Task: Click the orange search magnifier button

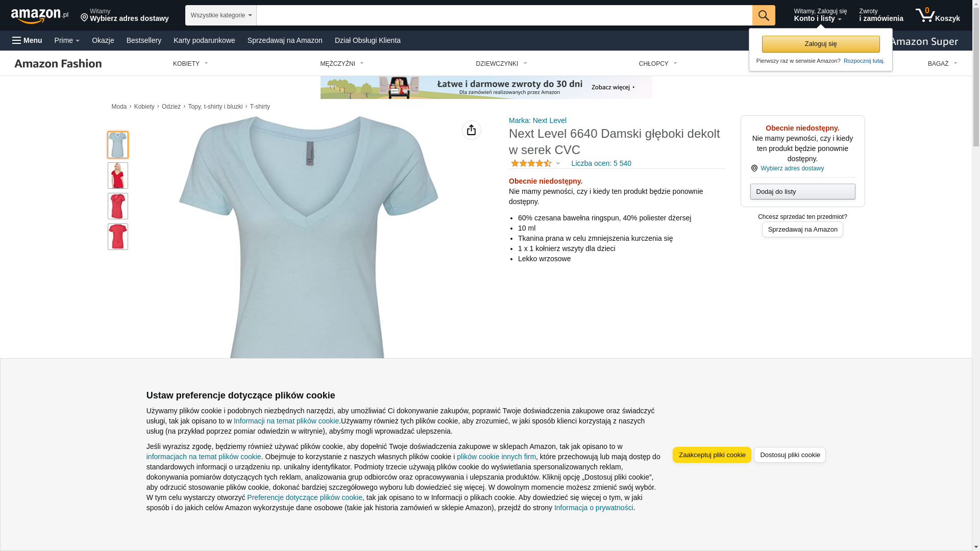Action: (763, 15)
